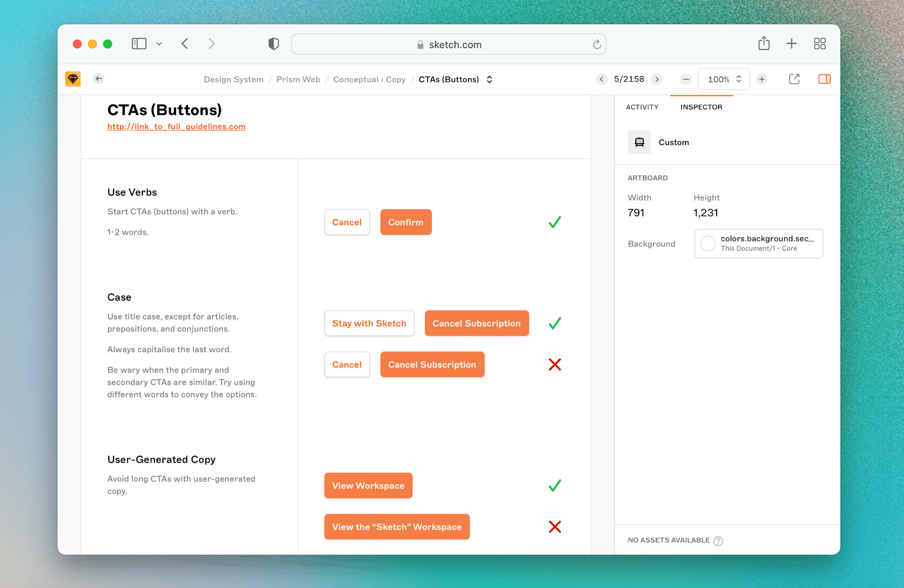The image size is (904, 588).
Task: Open the artboard name dropdown chevron
Action: (489, 79)
